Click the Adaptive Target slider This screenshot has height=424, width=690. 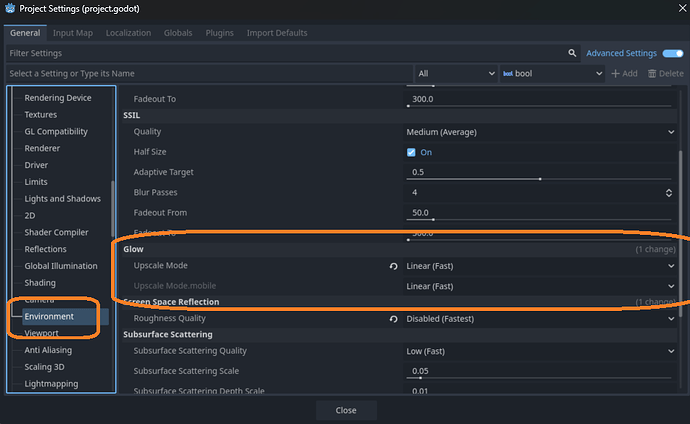point(540,178)
